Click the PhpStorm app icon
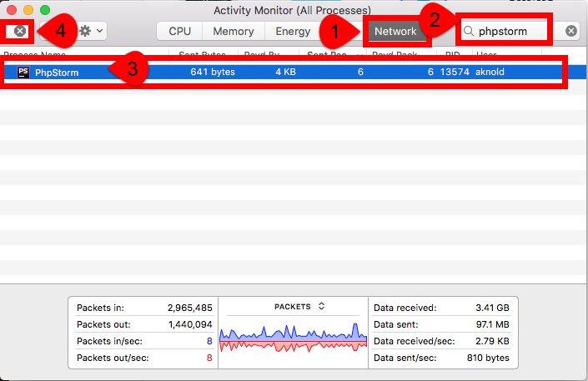The height and width of the screenshot is (381, 588). (x=23, y=72)
